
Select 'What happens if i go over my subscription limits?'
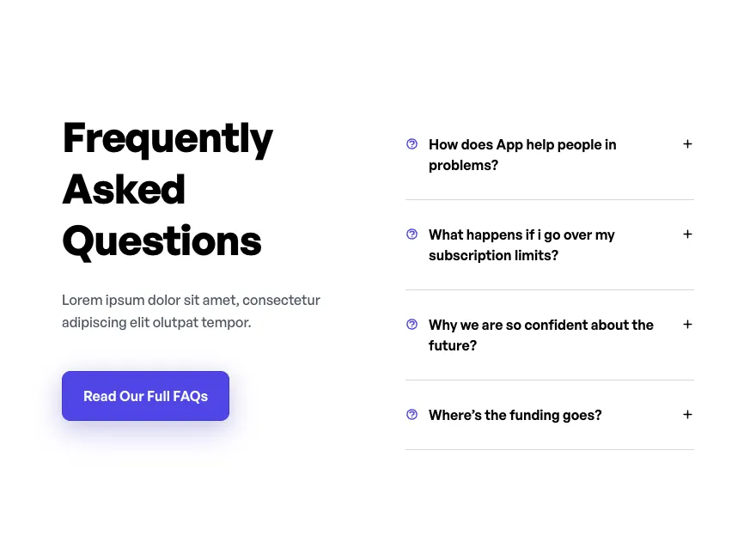[521, 245]
